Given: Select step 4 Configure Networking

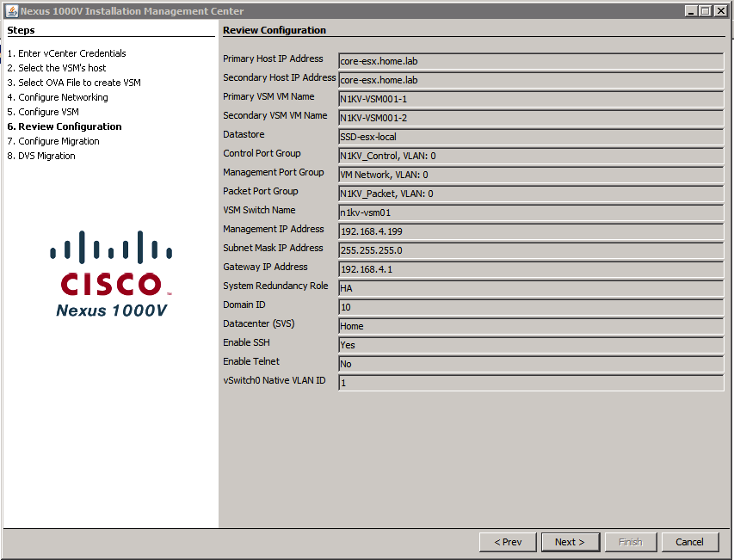Looking at the screenshot, I should tap(58, 97).
